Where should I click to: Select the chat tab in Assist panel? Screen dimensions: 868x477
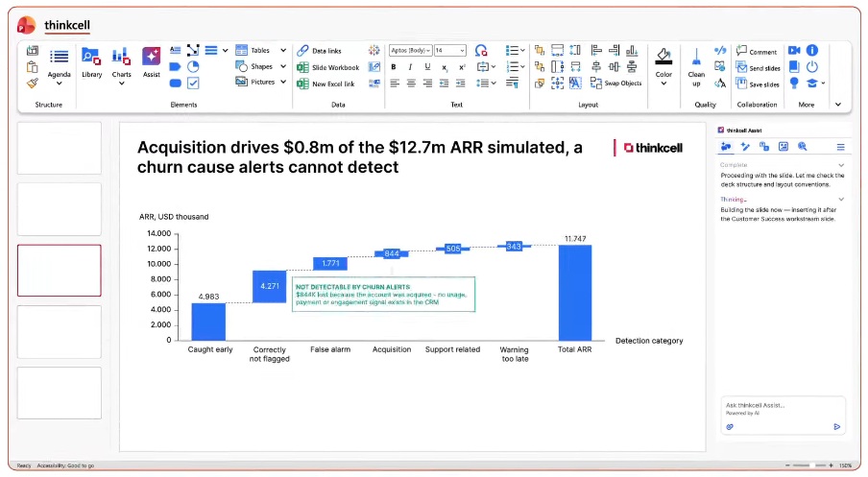pyautogui.click(x=726, y=147)
